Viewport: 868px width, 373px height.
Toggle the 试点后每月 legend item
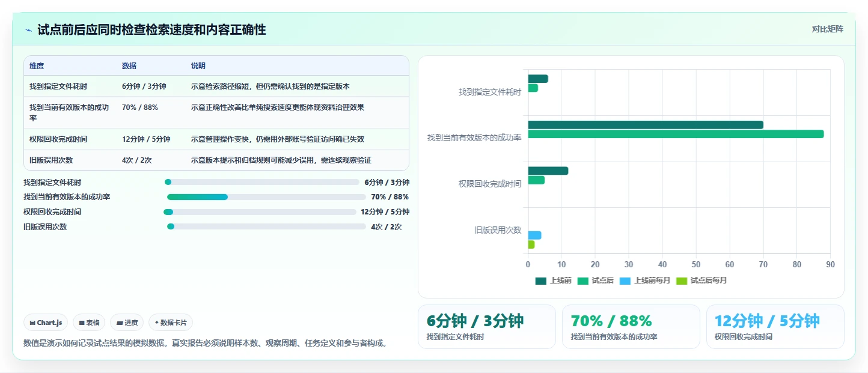[x=701, y=281]
